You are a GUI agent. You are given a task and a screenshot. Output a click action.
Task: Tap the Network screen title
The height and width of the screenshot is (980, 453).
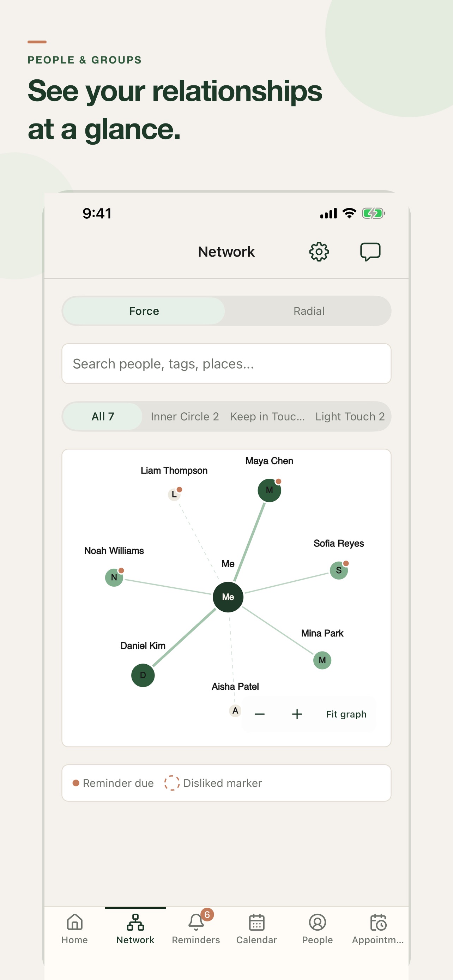point(226,252)
